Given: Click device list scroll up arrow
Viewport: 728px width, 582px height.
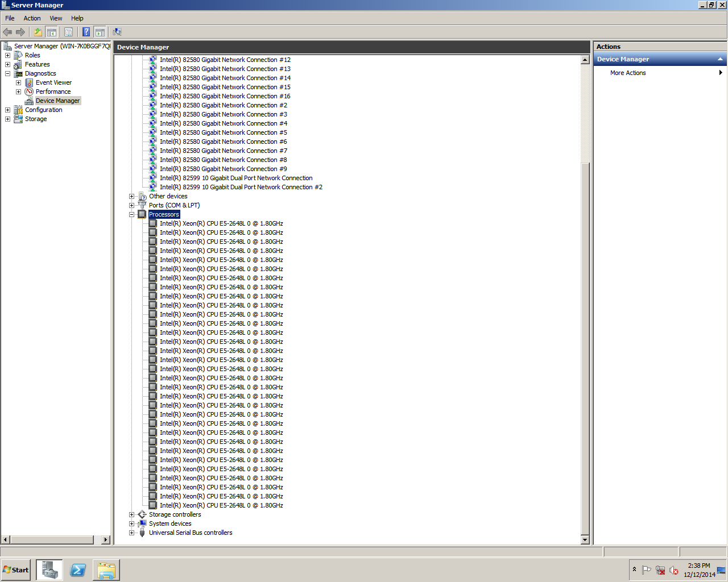Looking at the screenshot, I should click(x=585, y=60).
